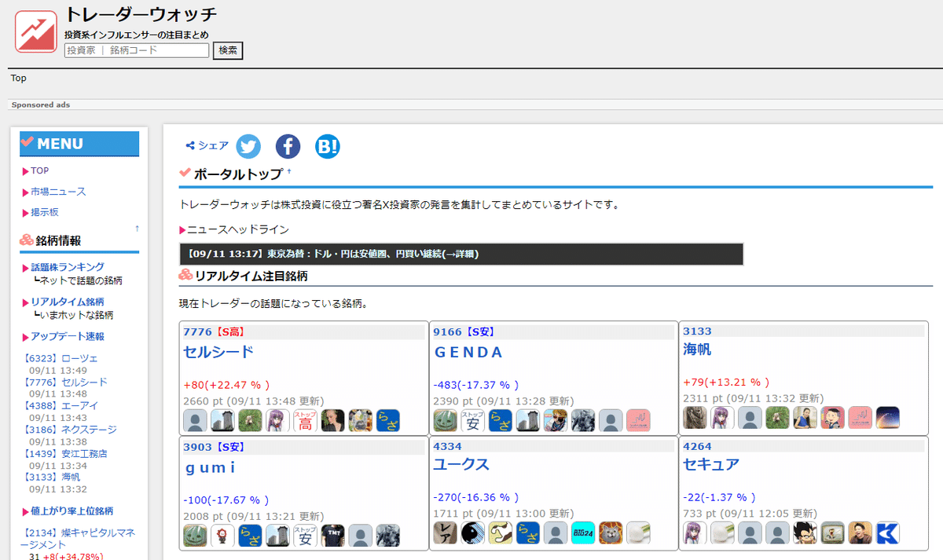943x560 pixels.
Task: Open the セルシード stock page
Action: 217,352
